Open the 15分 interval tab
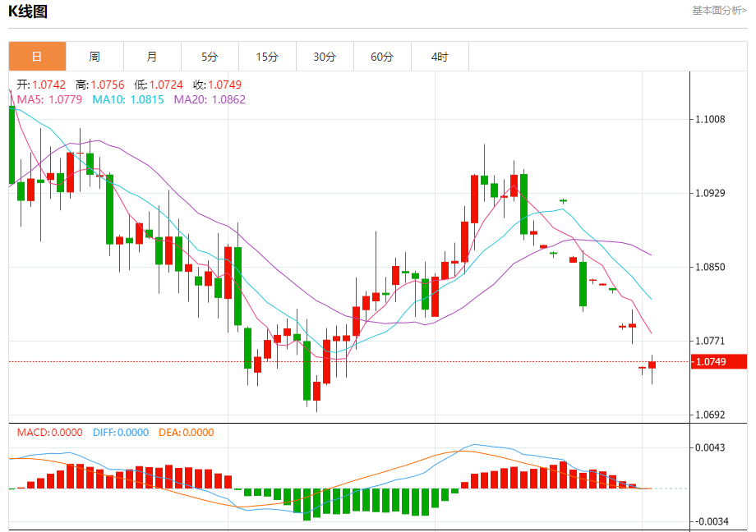This screenshot has width=756, height=532. (x=267, y=57)
